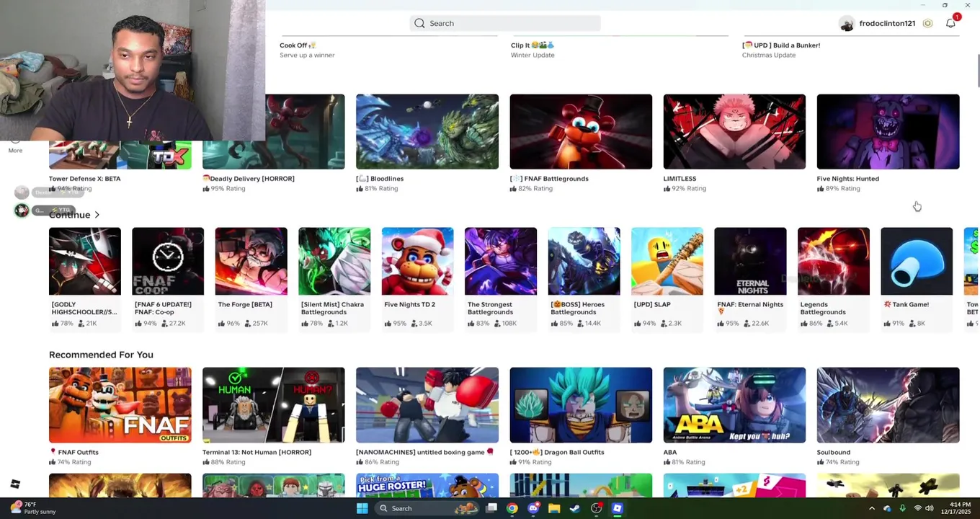The image size is (980, 519).
Task: Show hidden system tray icons
Action: point(872,508)
